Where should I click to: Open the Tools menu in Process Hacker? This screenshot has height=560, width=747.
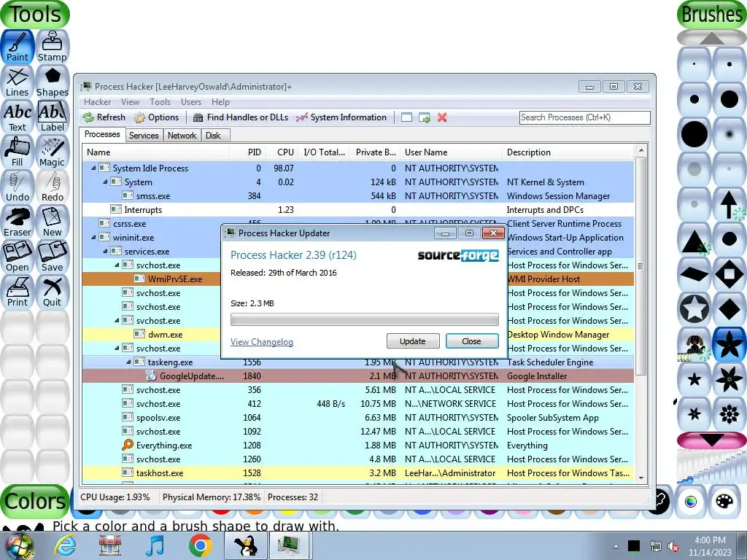160,102
